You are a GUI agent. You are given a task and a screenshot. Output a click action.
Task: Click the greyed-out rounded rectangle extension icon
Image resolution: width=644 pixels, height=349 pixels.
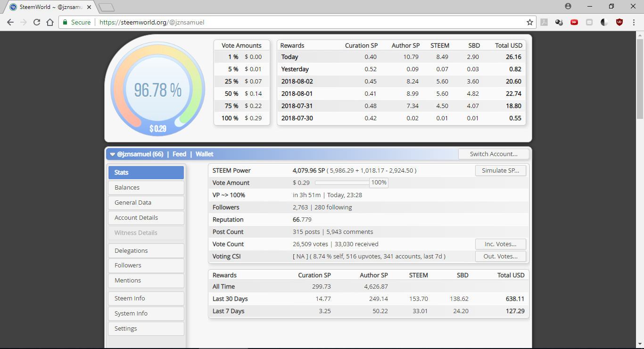[589, 22]
